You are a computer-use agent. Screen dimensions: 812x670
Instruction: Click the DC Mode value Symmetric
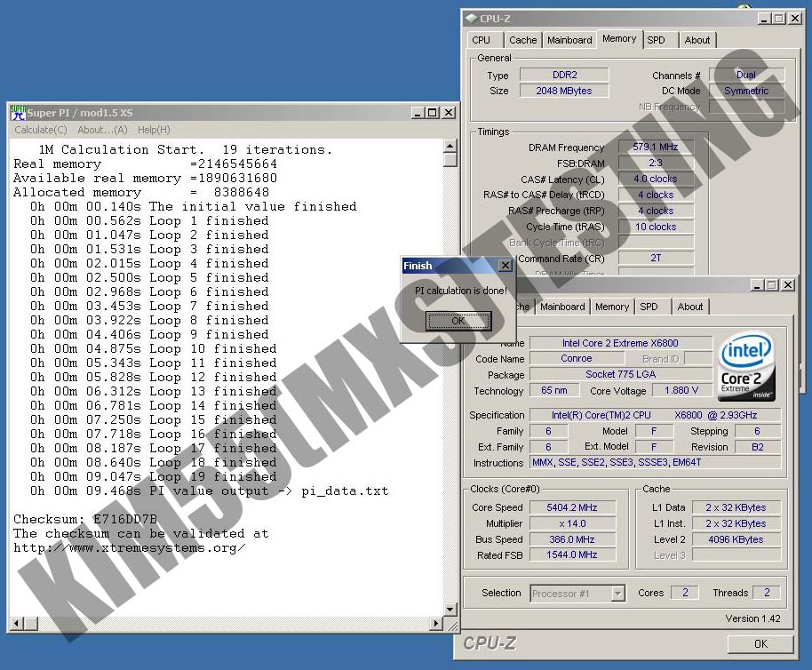click(746, 91)
